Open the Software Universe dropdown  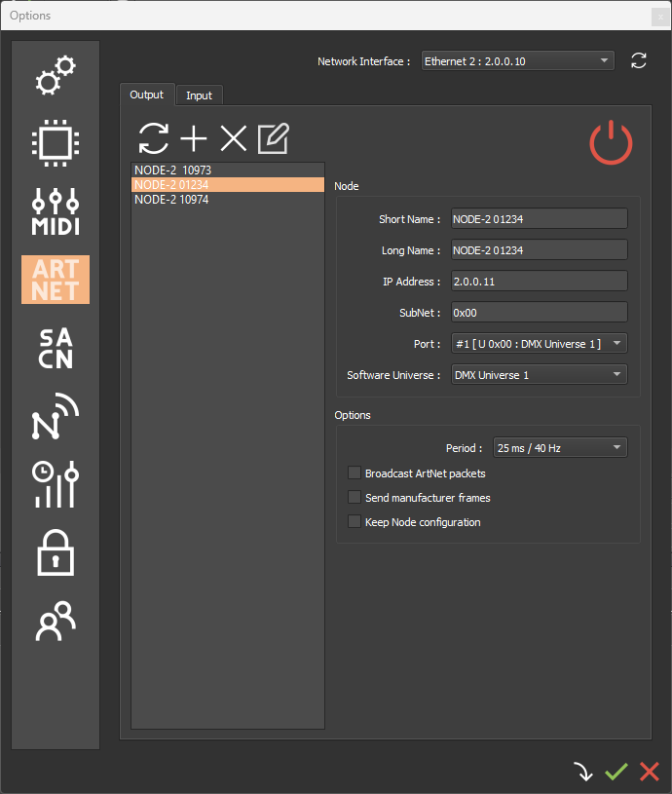coord(540,375)
